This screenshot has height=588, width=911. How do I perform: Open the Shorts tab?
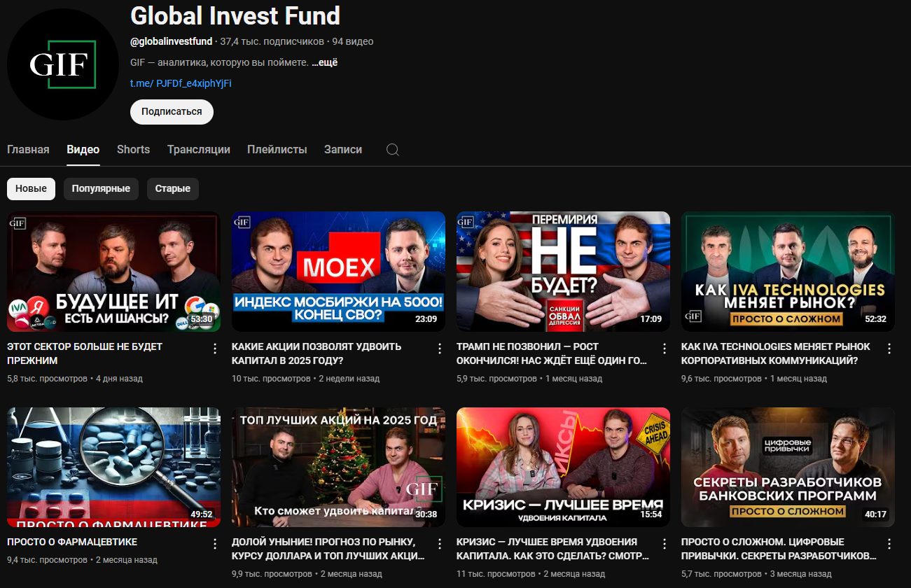133,149
